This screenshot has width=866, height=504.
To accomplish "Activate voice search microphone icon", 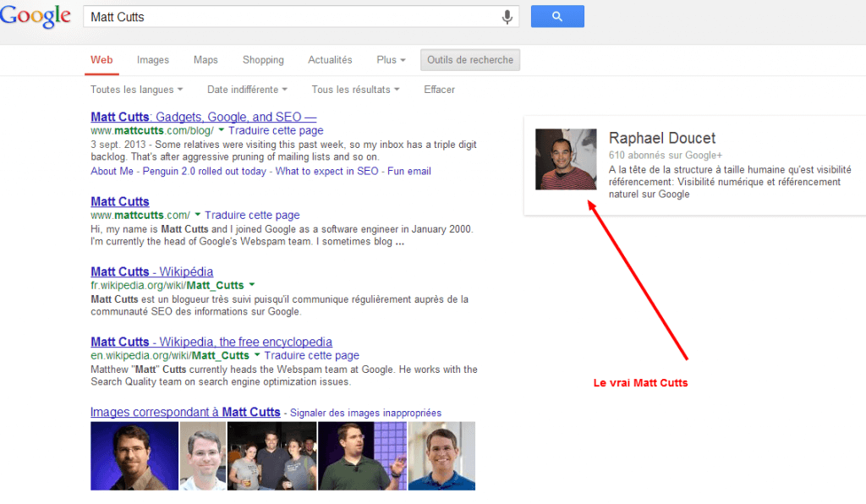I will click(507, 17).
